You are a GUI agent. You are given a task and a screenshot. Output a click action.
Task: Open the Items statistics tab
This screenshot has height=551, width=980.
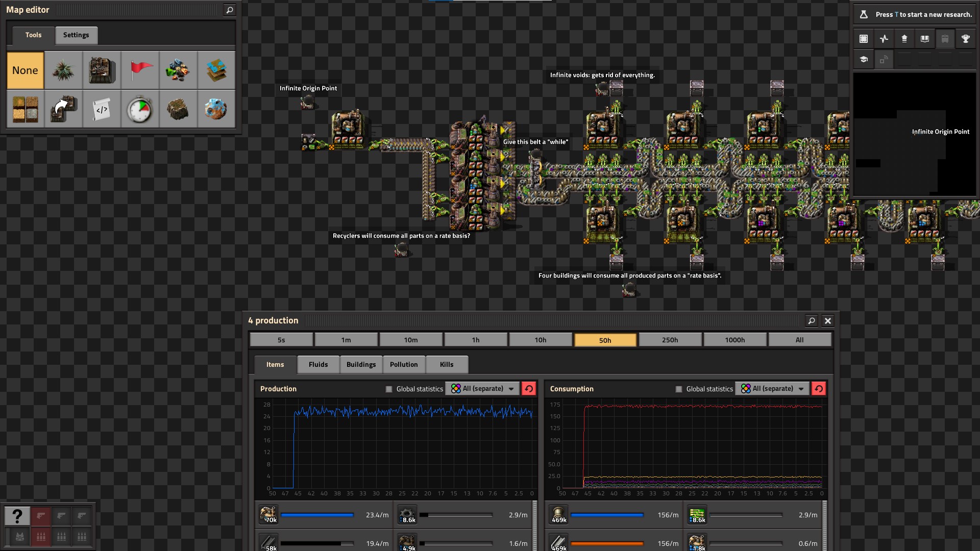click(x=275, y=364)
